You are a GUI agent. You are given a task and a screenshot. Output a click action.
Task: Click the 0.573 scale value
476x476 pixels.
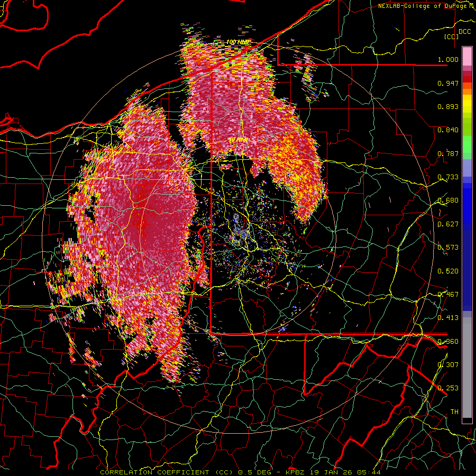point(448,248)
